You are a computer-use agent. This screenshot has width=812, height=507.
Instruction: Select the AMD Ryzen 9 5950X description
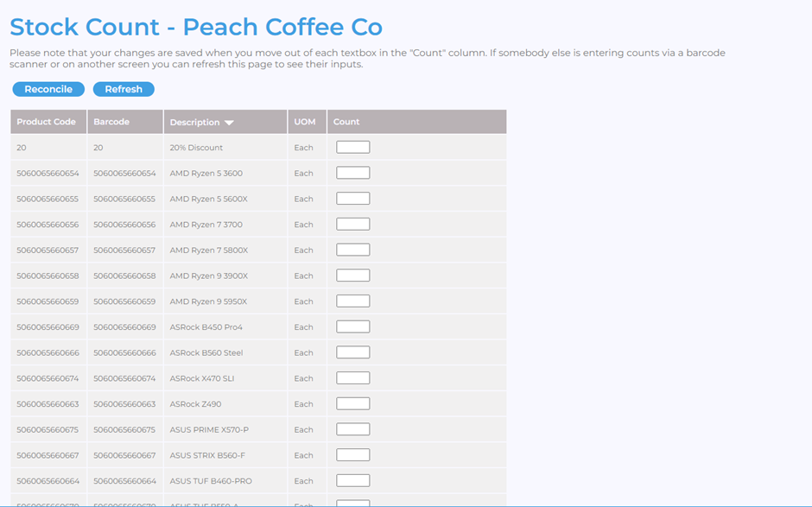tap(208, 301)
